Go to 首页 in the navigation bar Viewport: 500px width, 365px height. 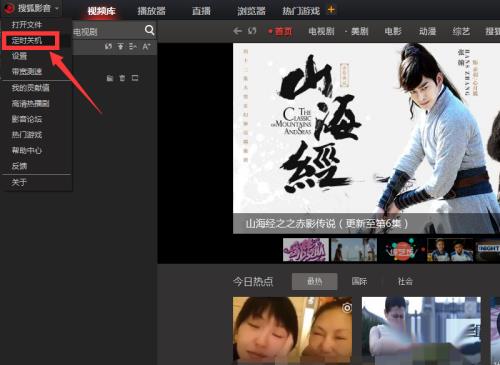pos(283,31)
